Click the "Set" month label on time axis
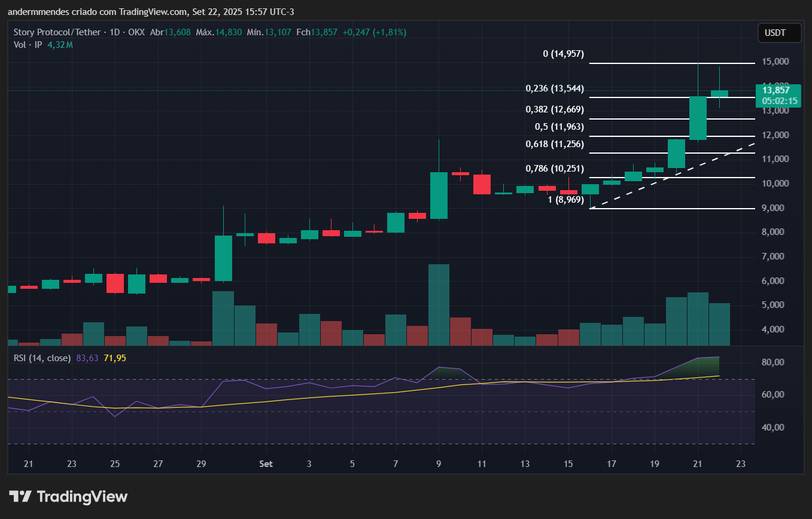 coord(266,464)
